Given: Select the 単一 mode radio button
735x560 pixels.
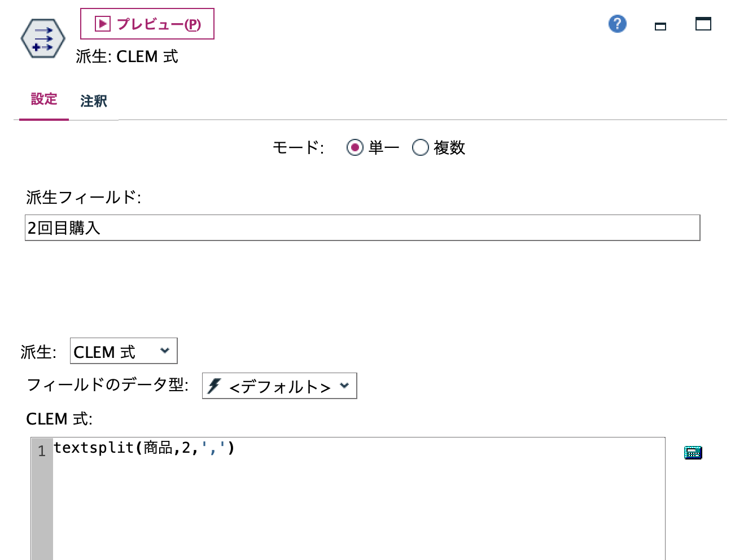Looking at the screenshot, I should [x=355, y=147].
